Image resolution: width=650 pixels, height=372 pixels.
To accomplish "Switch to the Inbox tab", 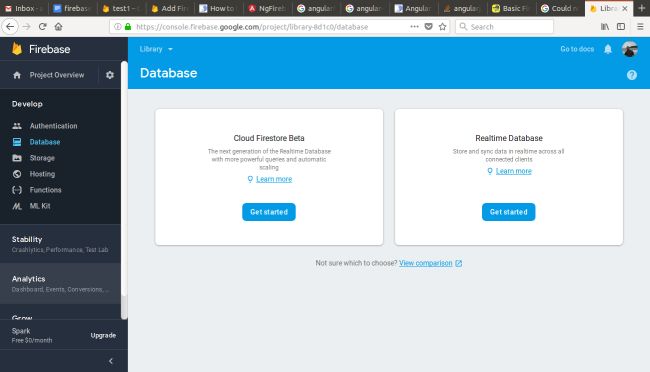I will point(24,8).
